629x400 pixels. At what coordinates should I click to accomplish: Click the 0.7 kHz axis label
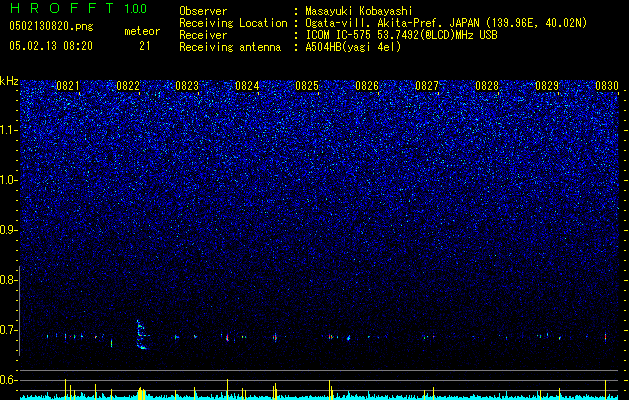tap(8, 330)
